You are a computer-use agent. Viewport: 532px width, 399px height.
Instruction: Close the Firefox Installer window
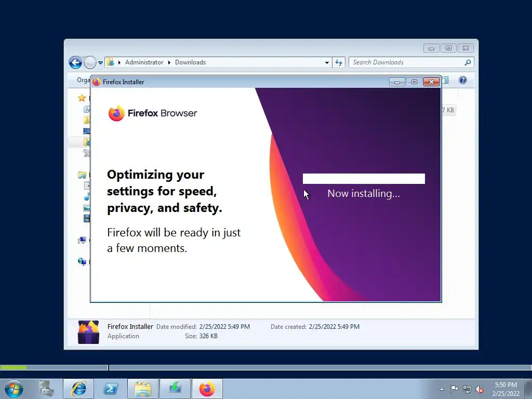[431, 82]
